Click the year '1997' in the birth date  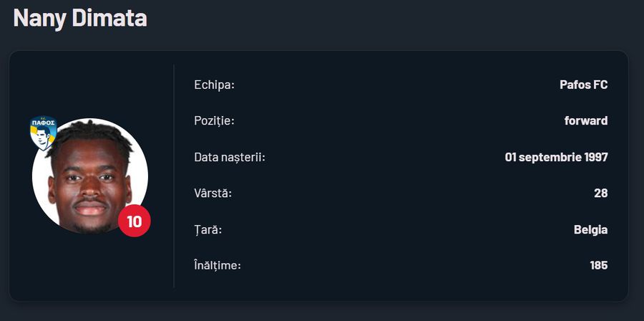click(595, 157)
